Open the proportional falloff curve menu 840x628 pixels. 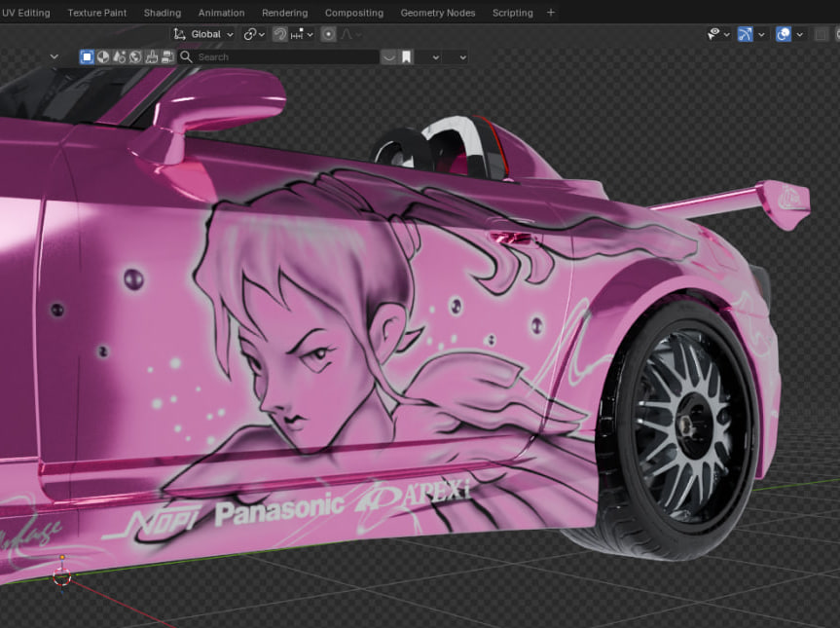pos(350,34)
